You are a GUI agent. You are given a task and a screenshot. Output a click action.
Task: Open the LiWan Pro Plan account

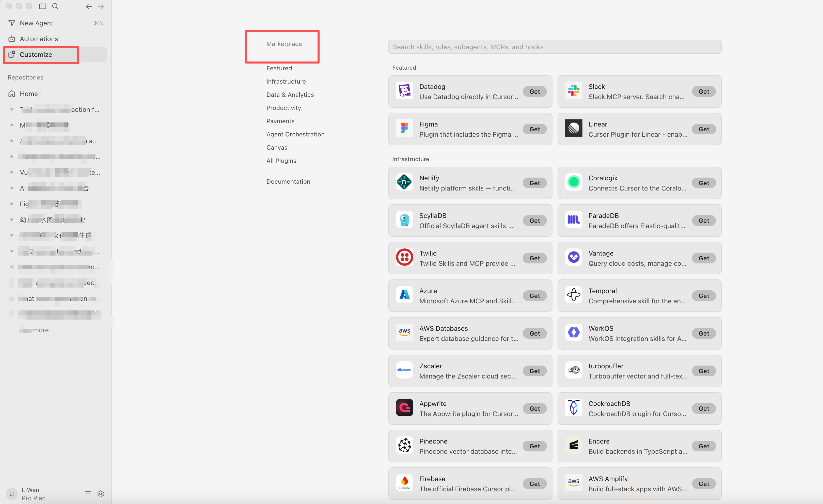pos(33,494)
